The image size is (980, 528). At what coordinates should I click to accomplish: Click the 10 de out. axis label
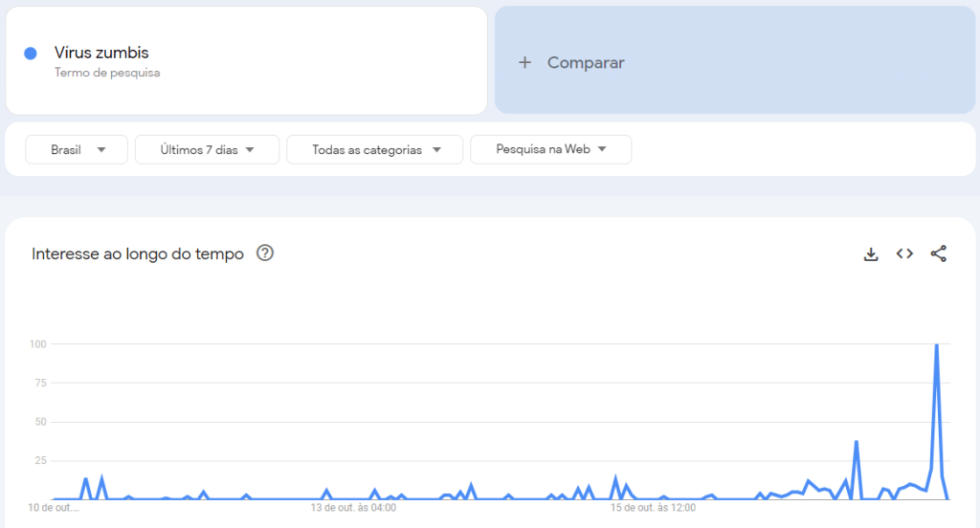(x=54, y=508)
